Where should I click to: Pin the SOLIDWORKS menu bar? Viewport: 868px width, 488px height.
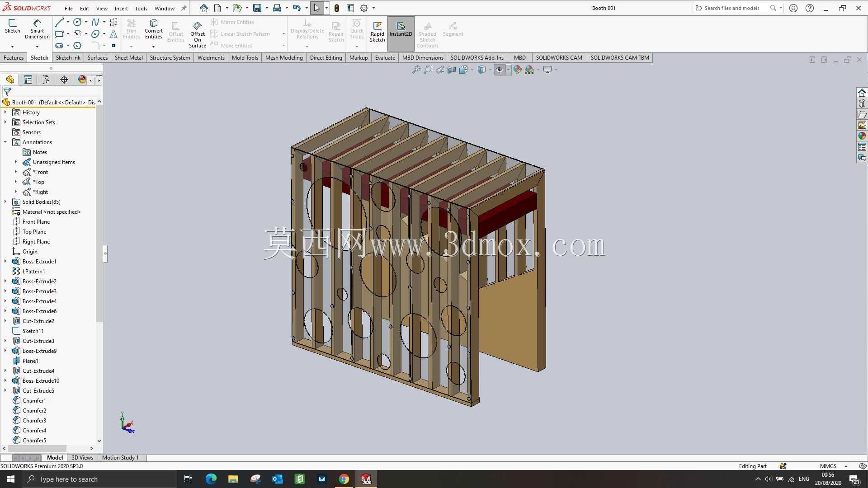(184, 8)
